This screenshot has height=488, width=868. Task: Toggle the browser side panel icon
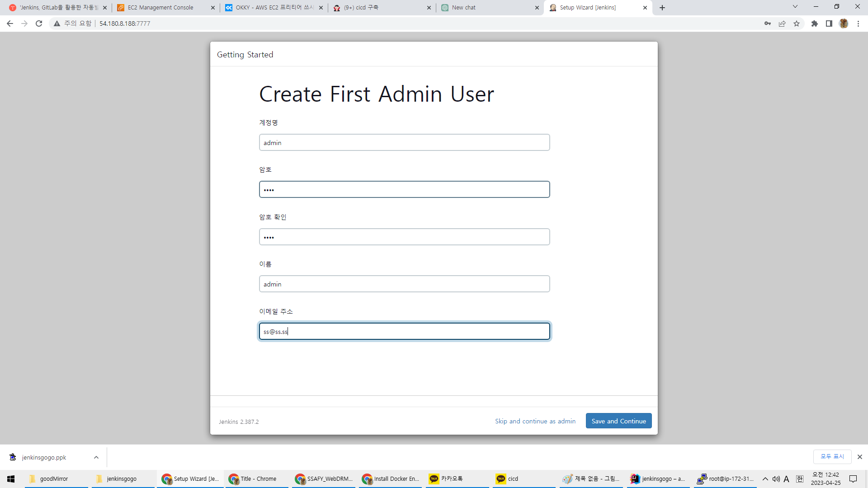[x=829, y=23]
